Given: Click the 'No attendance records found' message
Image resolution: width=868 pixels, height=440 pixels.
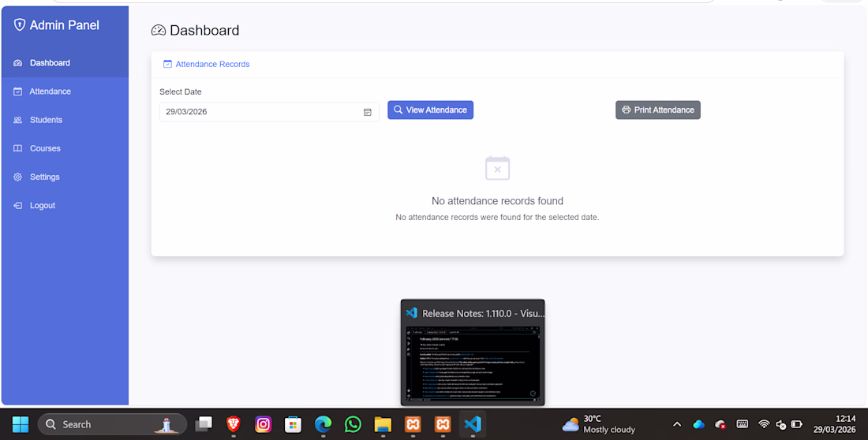Looking at the screenshot, I should click(x=497, y=201).
